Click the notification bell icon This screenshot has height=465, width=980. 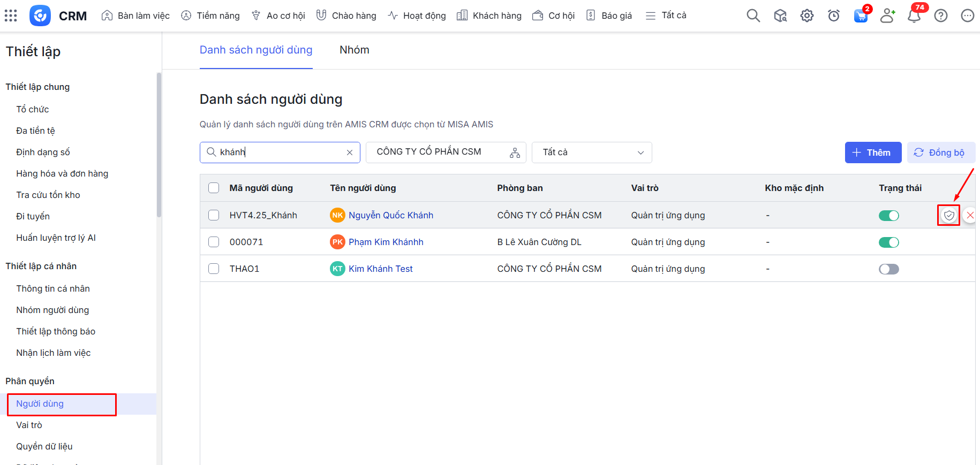[x=914, y=16]
